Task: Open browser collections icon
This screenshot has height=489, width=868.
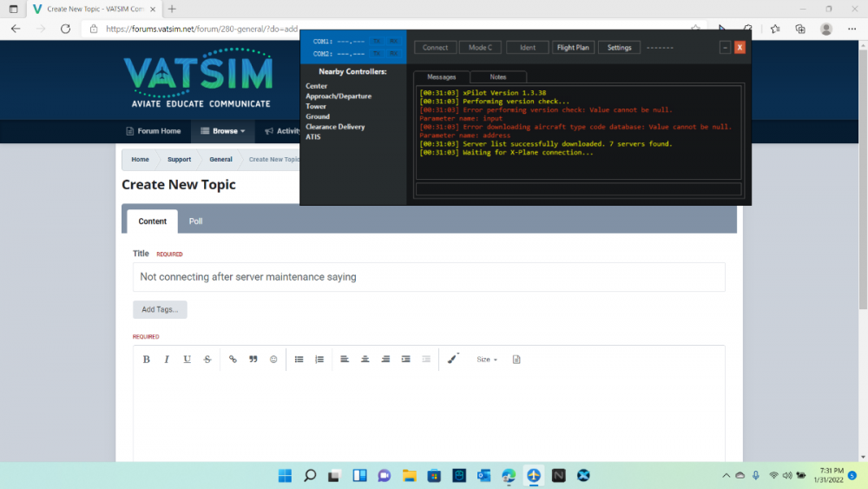Action: pyautogui.click(x=800, y=29)
